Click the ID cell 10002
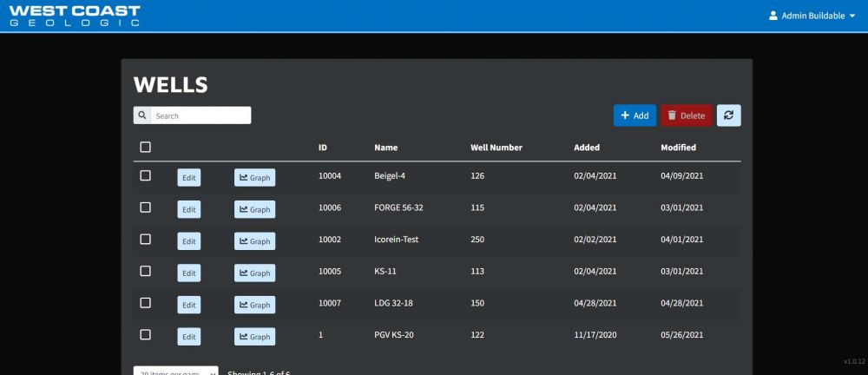Screen dimensions: 868x375 [x=330, y=240]
